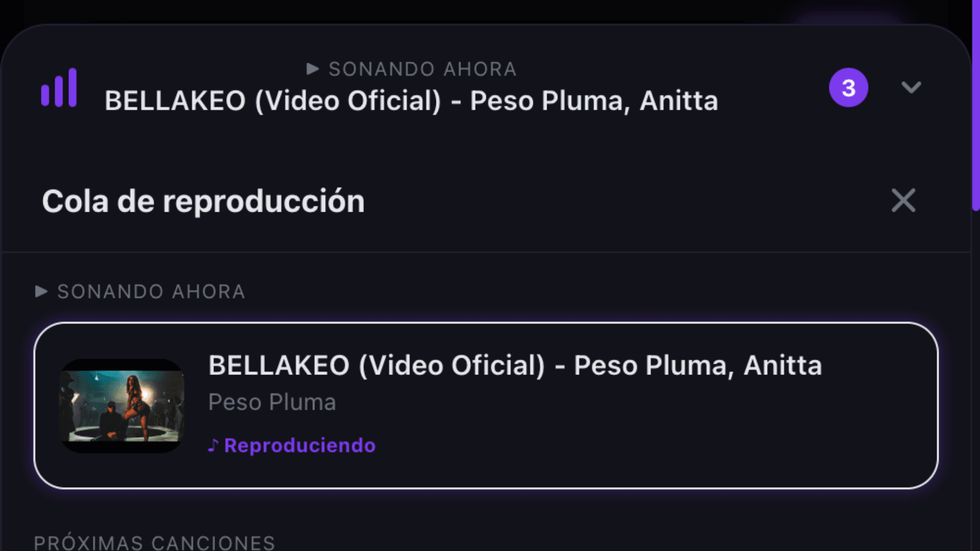
Task: Collapse the player panel using the down chevron
Action: (x=911, y=88)
